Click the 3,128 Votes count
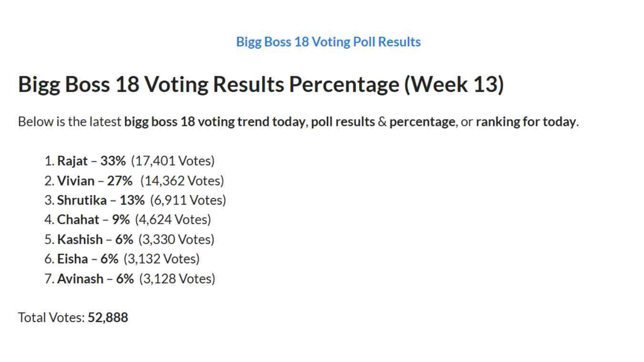Viewport: 644px width, 362px height. (177, 279)
